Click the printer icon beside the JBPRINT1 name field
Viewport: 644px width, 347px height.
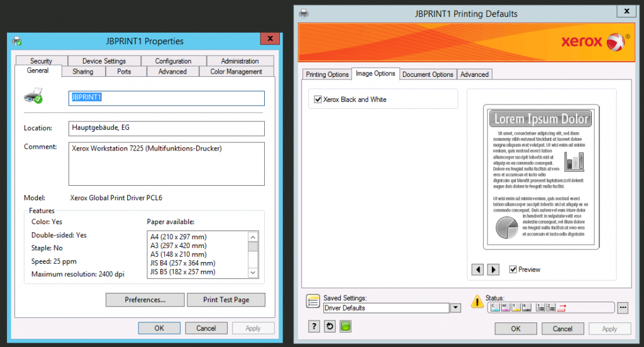pyautogui.click(x=33, y=95)
